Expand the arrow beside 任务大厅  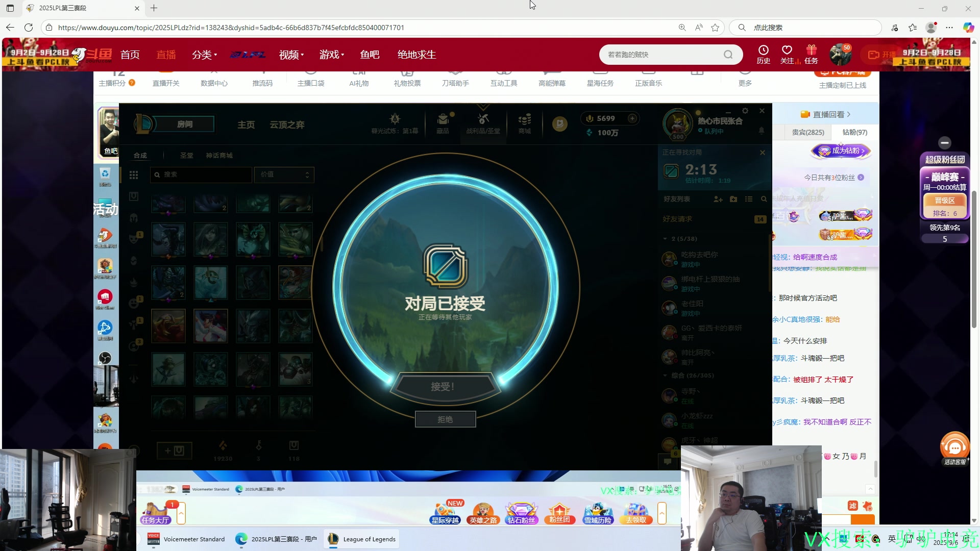pyautogui.click(x=181, y=513)
